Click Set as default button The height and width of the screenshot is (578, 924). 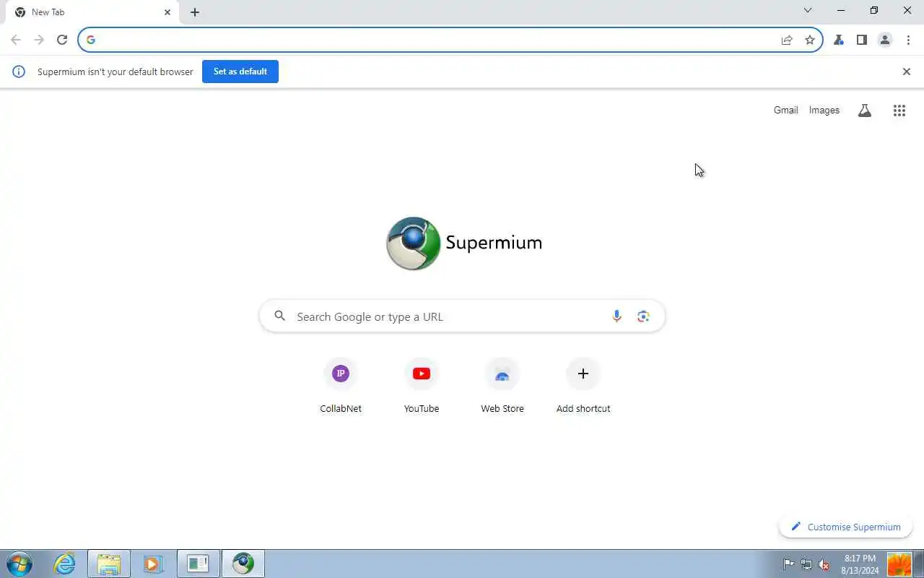240,72
